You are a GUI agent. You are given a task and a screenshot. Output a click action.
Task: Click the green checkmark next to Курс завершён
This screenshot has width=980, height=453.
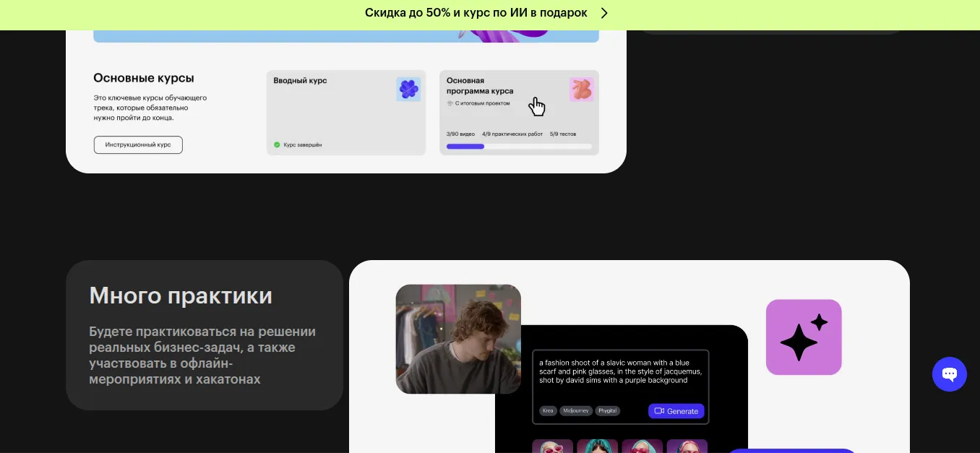[x=277, y=144]
